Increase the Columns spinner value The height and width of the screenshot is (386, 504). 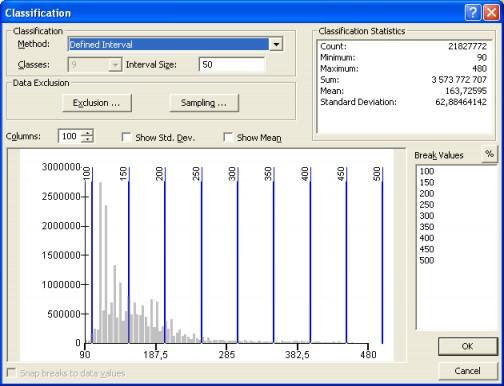click(87, 133)
